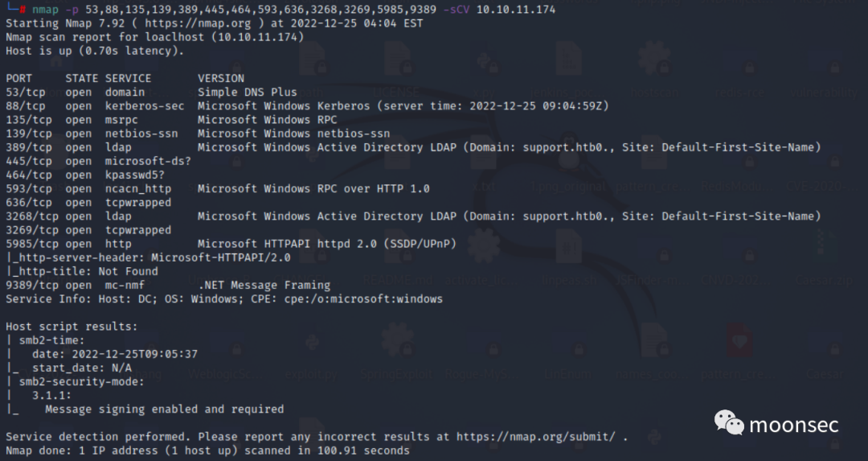Click the WeChat logo beside moonsec
This screenshot has height=461, width=868.
pos(729,423)
